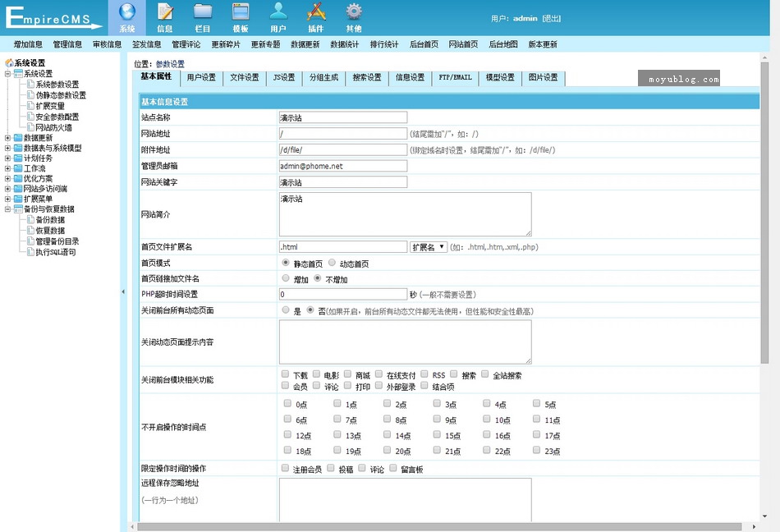Screen dimensions: 780x532
Task: Click the page icon beside 网站防火墙
Action: pos(31,127)
